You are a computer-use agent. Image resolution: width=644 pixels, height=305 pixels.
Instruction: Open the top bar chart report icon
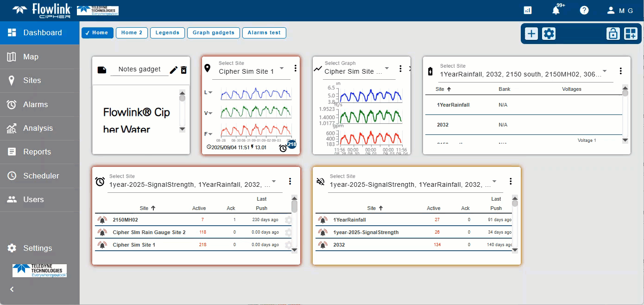528,10
